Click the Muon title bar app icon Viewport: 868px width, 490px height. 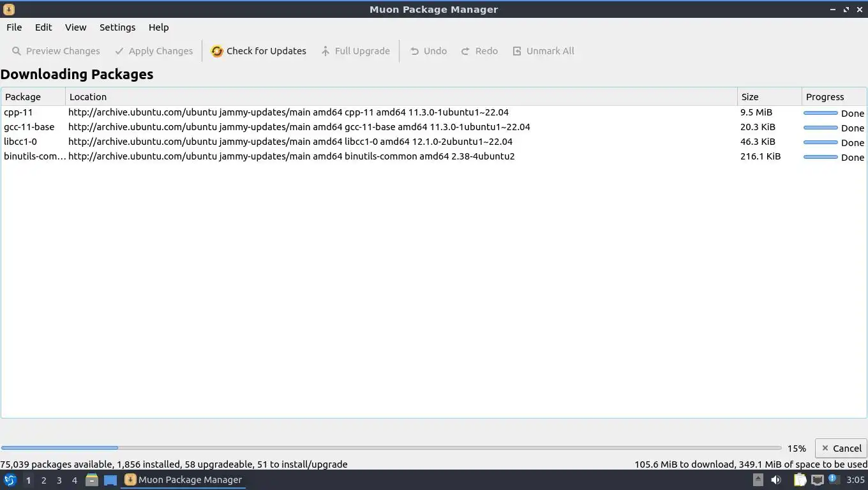(x=9, y=10)
